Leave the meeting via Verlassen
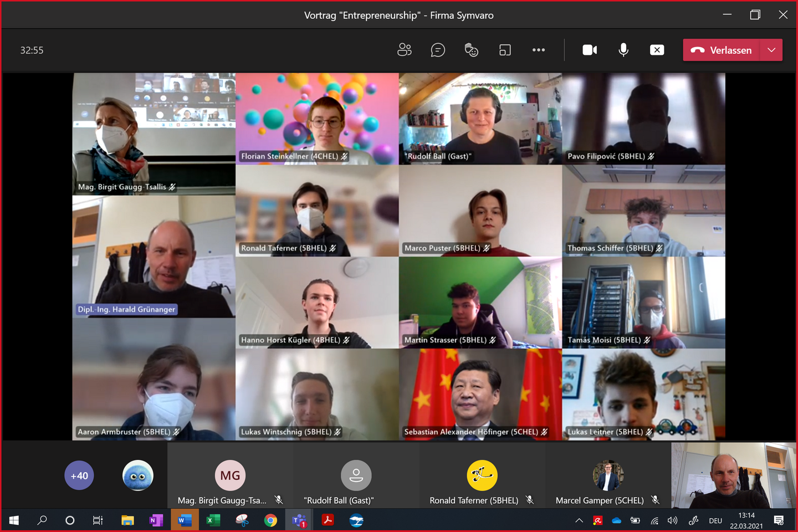The height and width of the screenshot is (532, 798). click(x=727, y=50)
